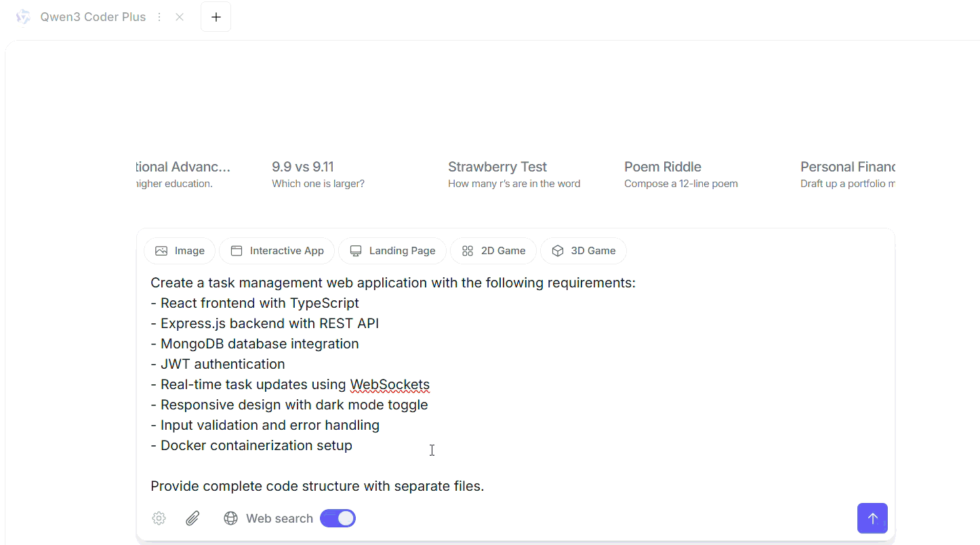Click the Web search globe icon
980x545 pixels.
pos(231,519)
